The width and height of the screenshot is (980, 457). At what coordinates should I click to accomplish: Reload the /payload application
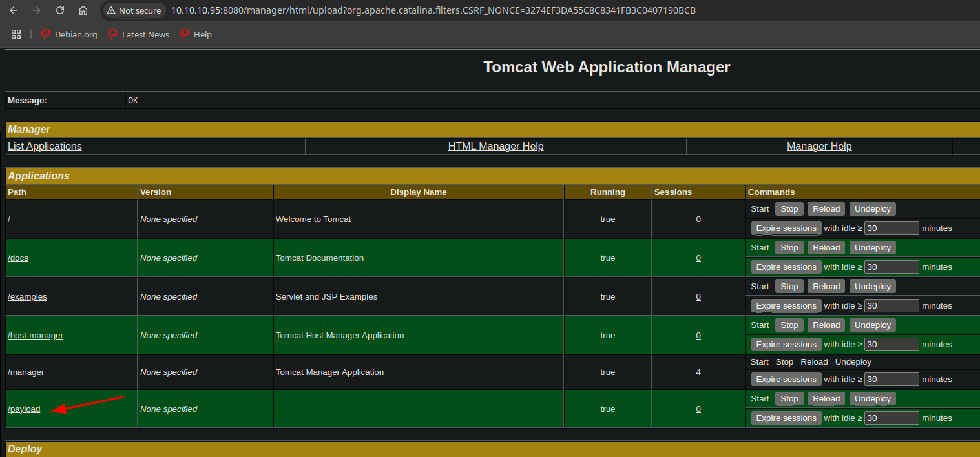pos(826,398)
